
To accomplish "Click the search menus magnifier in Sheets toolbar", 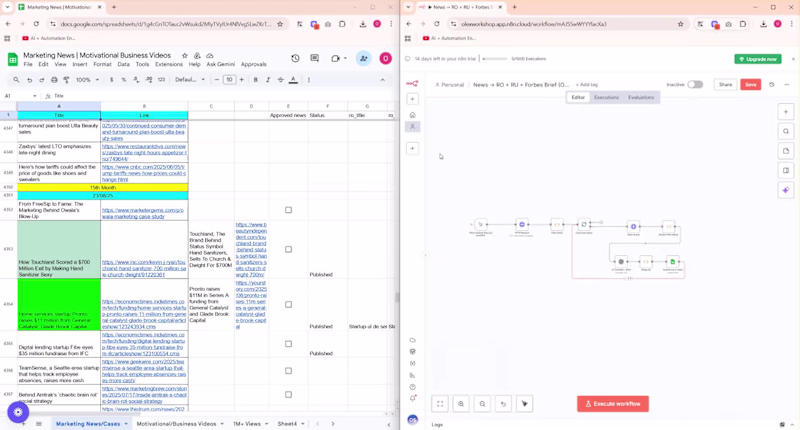I will point(16,80).
